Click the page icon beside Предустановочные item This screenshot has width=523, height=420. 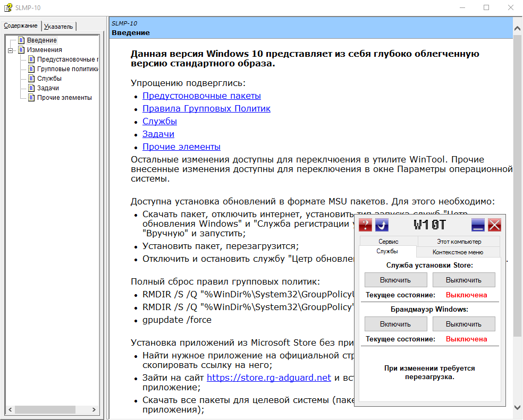pos(31,59)
